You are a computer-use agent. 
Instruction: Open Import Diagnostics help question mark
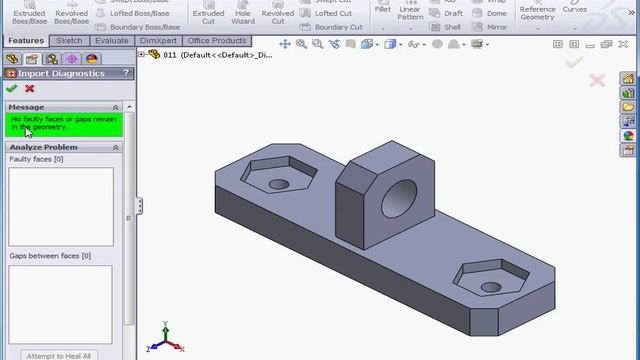[x=126, y=73]
